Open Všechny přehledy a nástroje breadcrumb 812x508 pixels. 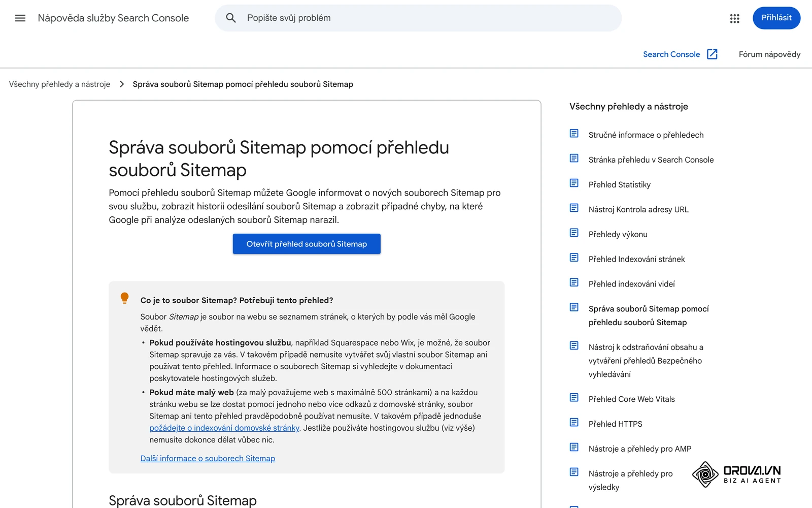[59, 84]
